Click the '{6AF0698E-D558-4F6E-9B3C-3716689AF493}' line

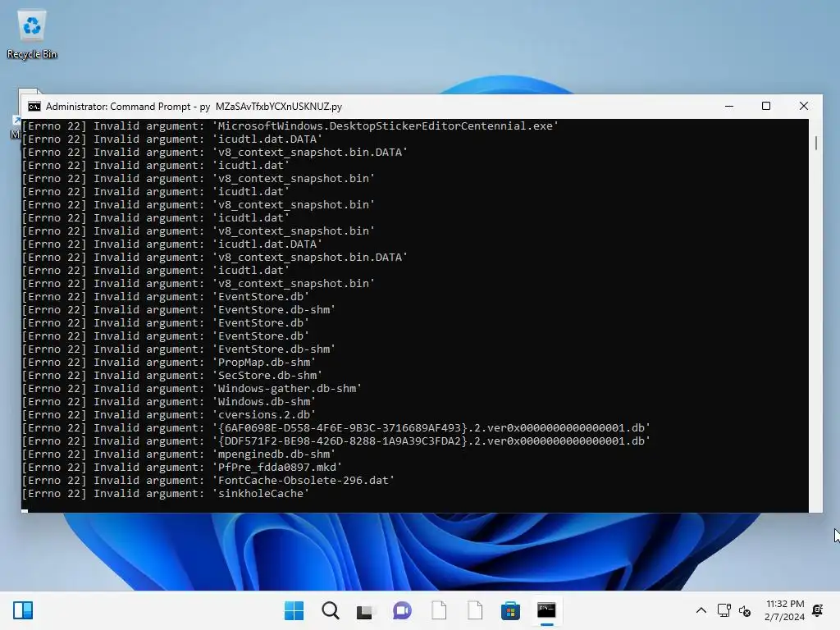pos(336,428)
